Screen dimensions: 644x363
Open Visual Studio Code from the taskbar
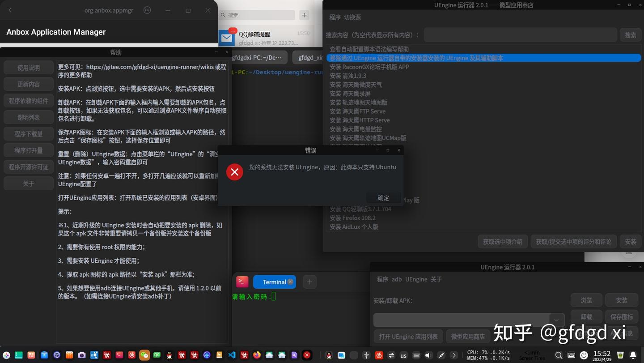click(x=232, y=355)
